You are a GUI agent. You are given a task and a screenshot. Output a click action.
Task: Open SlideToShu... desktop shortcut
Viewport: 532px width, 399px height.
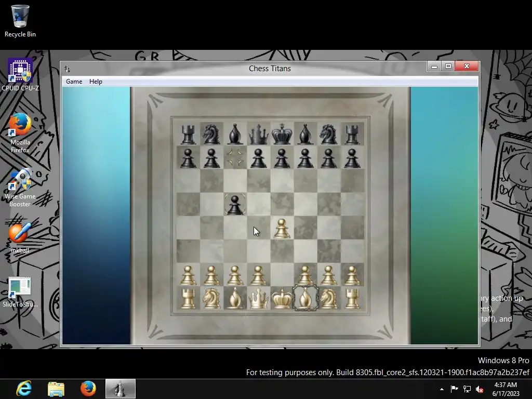(x=20, y=292)
